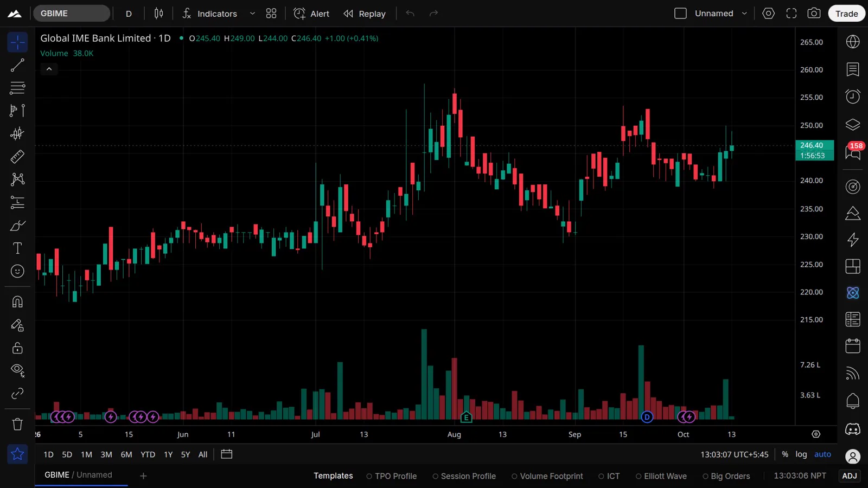The image size is (868, 488).
Task: Enter fullscreen mode
Action: pos(792,14)
